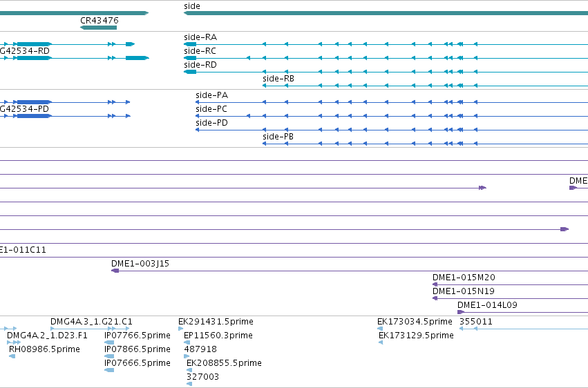Select the DMG4A2_1.D23.F1 feature label
Viewport: 588px width, 388px height.
[x=47, y=336]
